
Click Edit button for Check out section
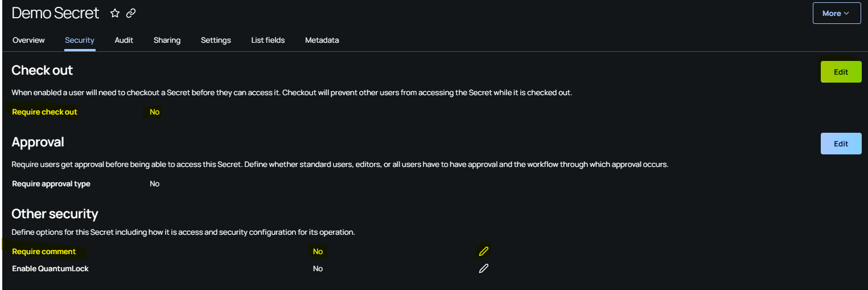point(841,72)
